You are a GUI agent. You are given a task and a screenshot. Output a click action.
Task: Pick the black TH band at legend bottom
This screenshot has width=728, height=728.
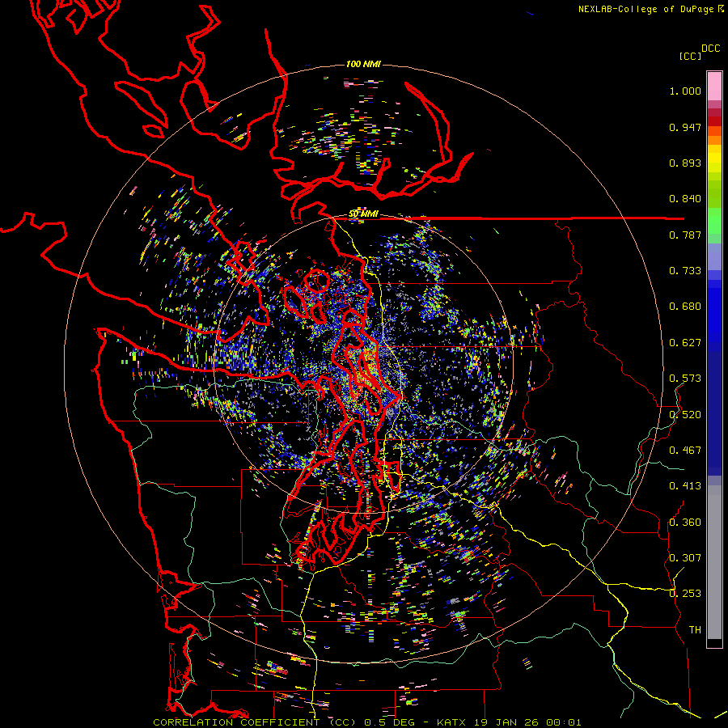(x=714, y=642)
